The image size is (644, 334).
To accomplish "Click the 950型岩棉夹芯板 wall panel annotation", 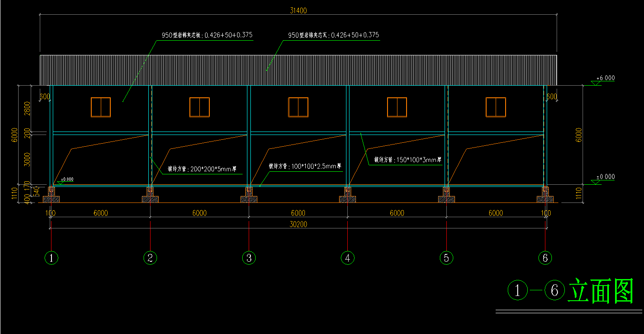I will pyautogui.click(x=207, y=35).
